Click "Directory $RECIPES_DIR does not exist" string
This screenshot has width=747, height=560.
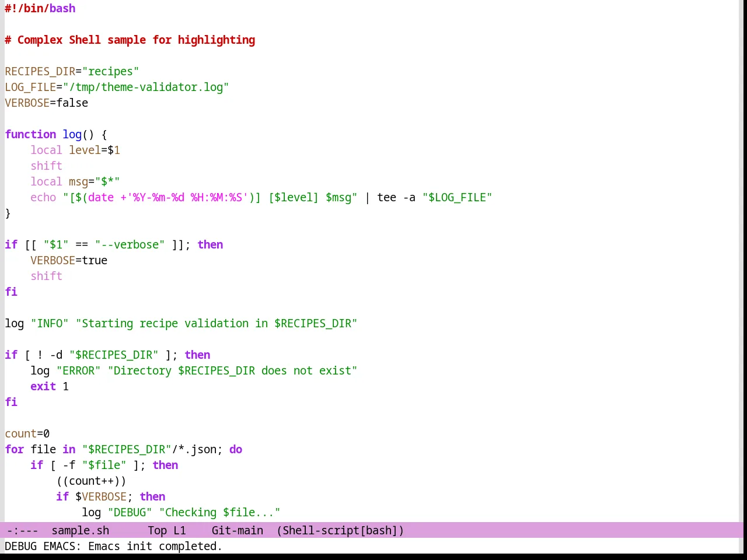click(233, 371)
